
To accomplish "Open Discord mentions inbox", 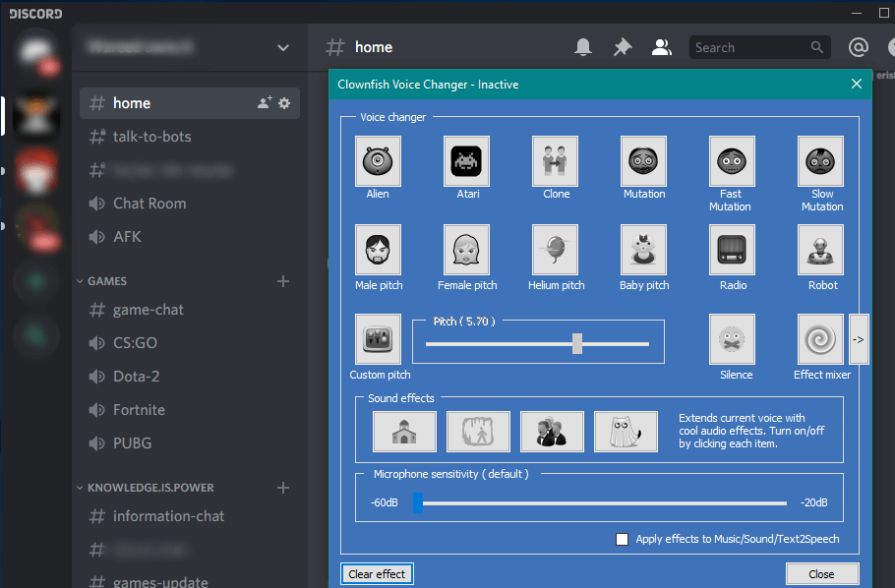I will coord(858,47).
